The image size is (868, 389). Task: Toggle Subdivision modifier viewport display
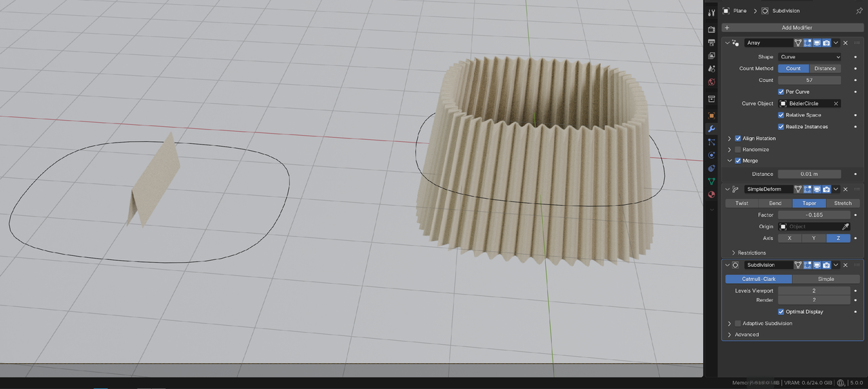click(x=817, y=265)
